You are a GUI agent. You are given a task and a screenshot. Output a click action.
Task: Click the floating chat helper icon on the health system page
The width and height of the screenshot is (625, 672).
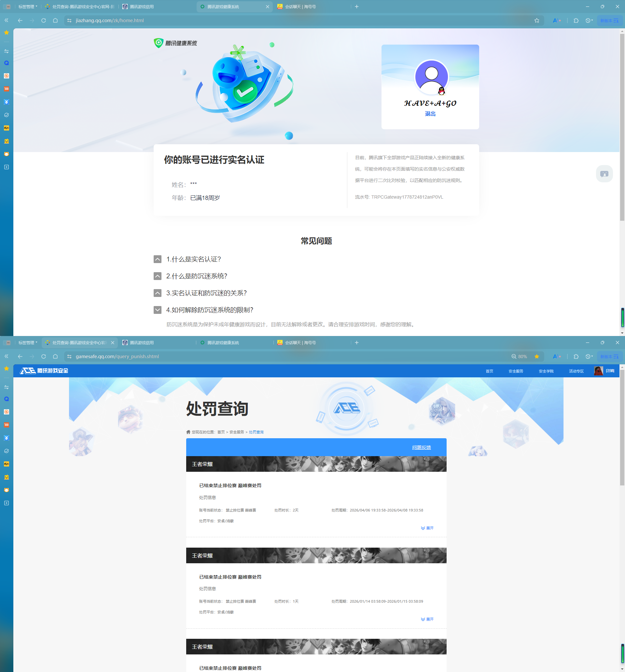click(604, 174)
